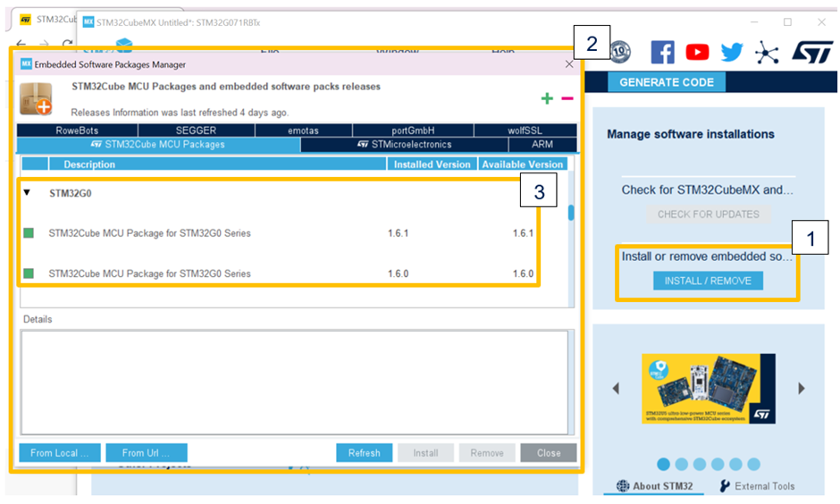Viewport: 840px width, 504px height.
Task: Click the package box icon in the manager
Action: tap(36, 98)
